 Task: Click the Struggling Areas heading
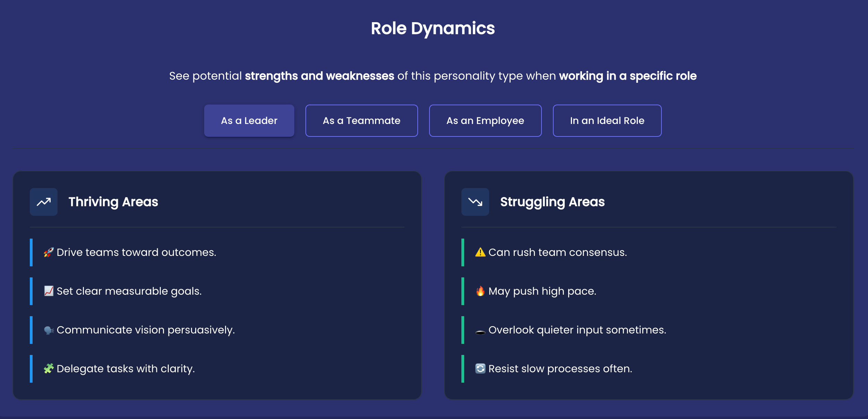coord(552,202)
